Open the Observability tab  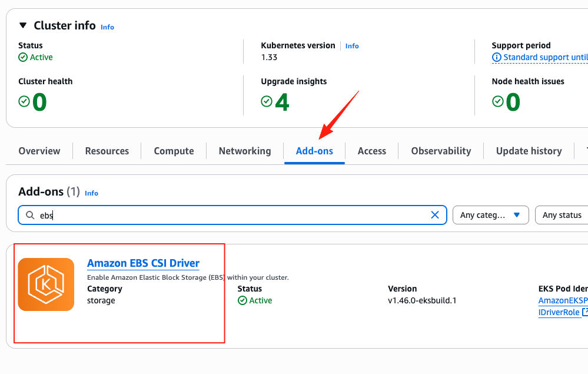pyautogui.click(x=441, y=151)
